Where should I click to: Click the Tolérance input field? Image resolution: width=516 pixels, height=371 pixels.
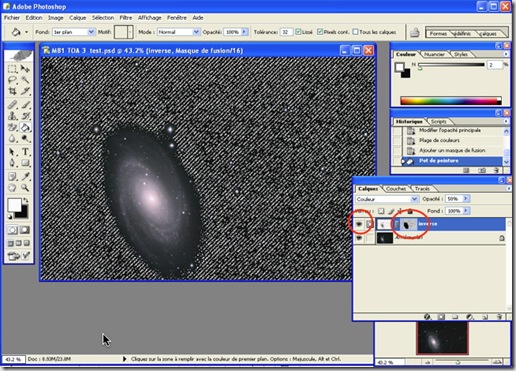pos(286,32)
